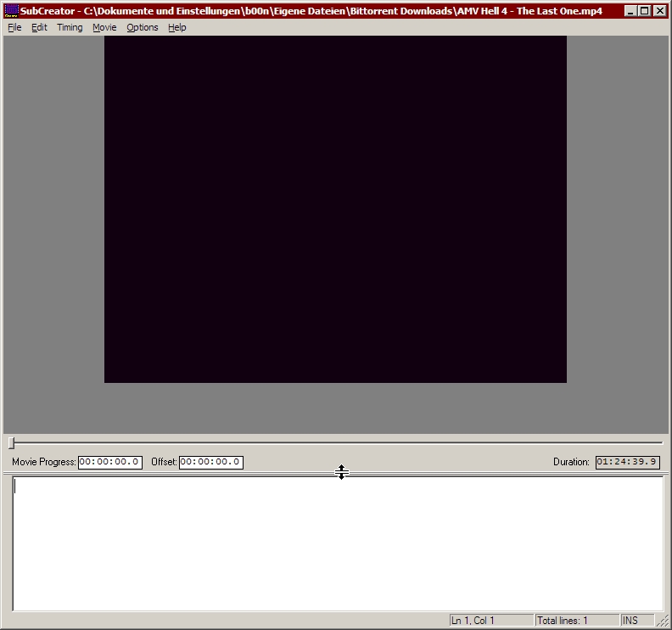Click the window resize grip corner

coord(664,622)
